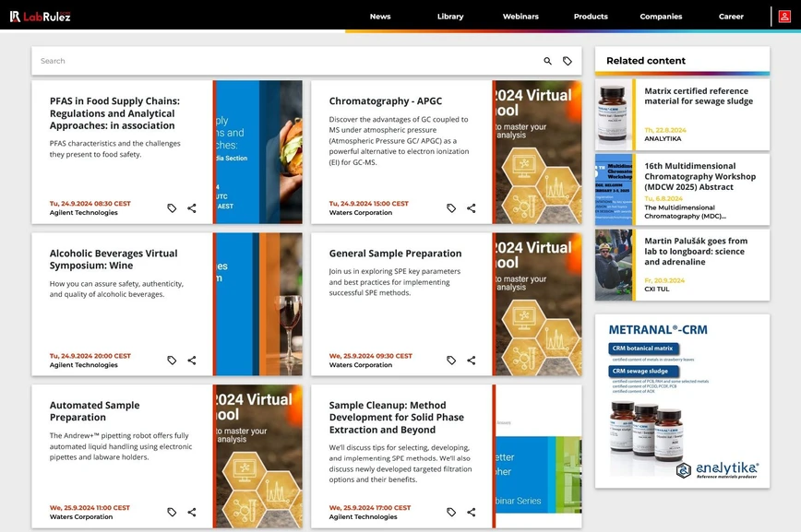
Task: Click date We, 25.9.2024 09:30 CEST
Action: (370, 355)
